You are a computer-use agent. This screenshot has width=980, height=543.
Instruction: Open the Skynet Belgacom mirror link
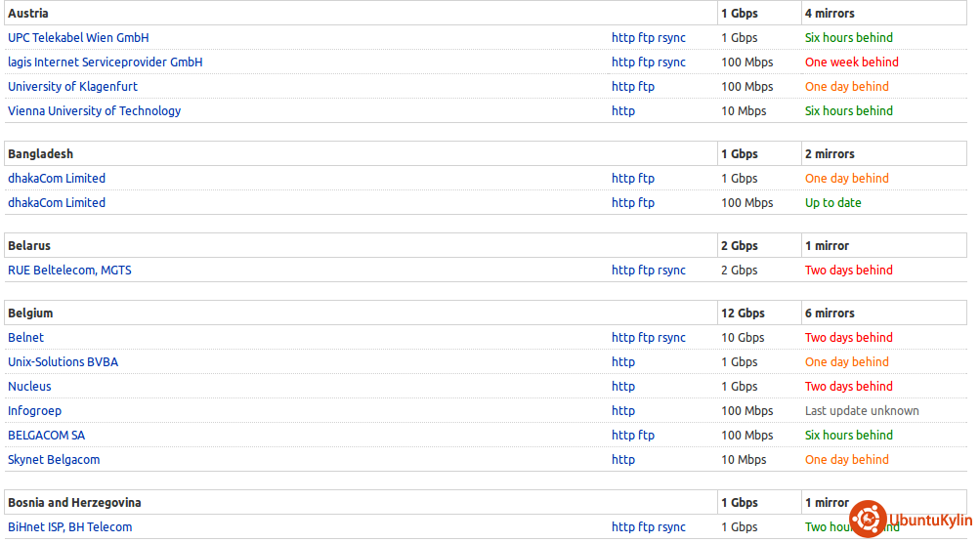click(x=54, y=460)
